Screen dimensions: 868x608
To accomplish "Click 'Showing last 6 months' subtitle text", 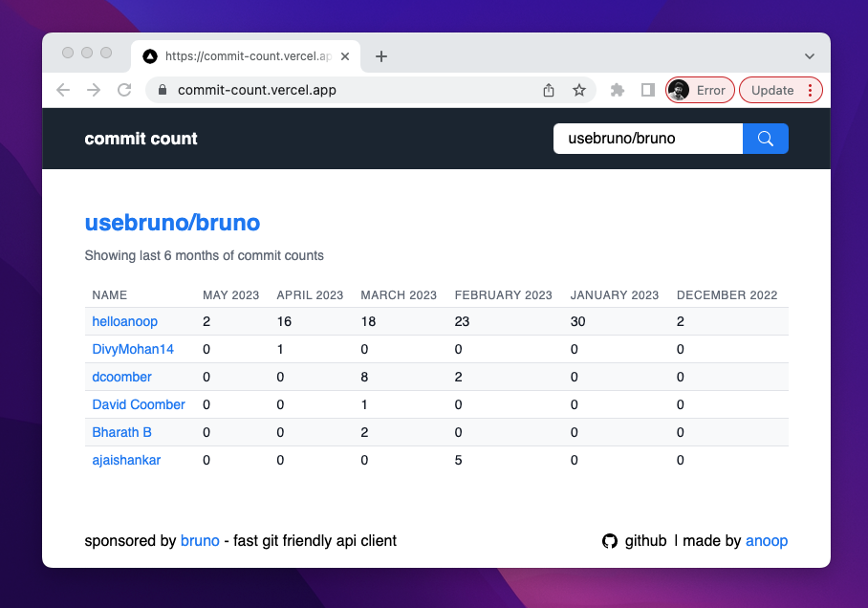I will coord(204,256).
